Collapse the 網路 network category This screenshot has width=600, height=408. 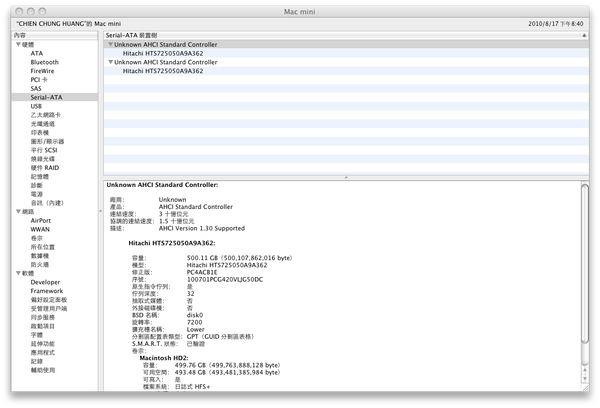point(18,211)
